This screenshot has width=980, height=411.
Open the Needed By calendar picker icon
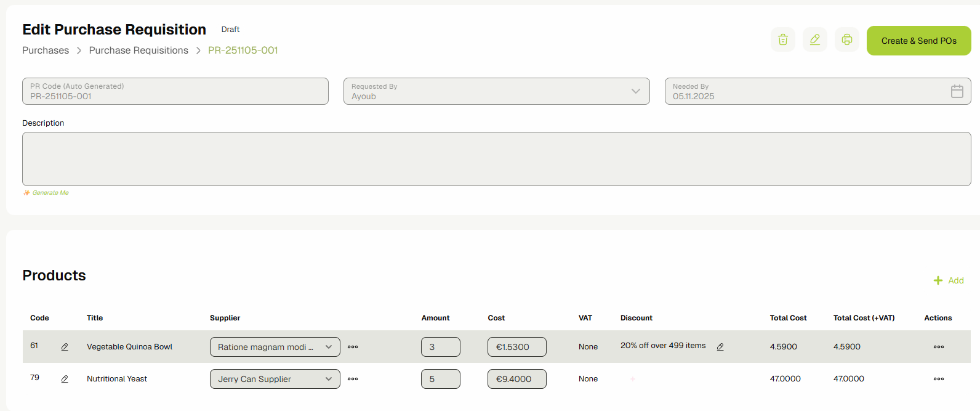pos(957,91)
